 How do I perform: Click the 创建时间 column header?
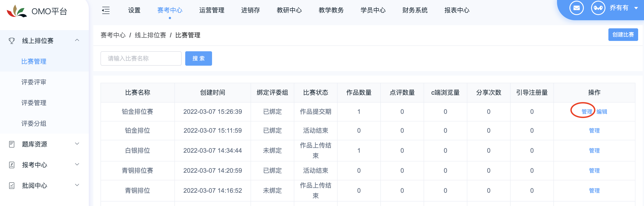coord(212,92)
